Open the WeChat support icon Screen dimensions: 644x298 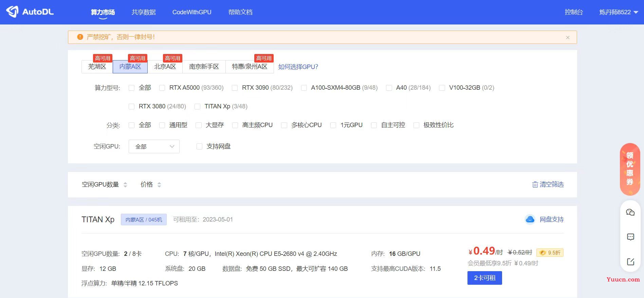coord(630,212)
